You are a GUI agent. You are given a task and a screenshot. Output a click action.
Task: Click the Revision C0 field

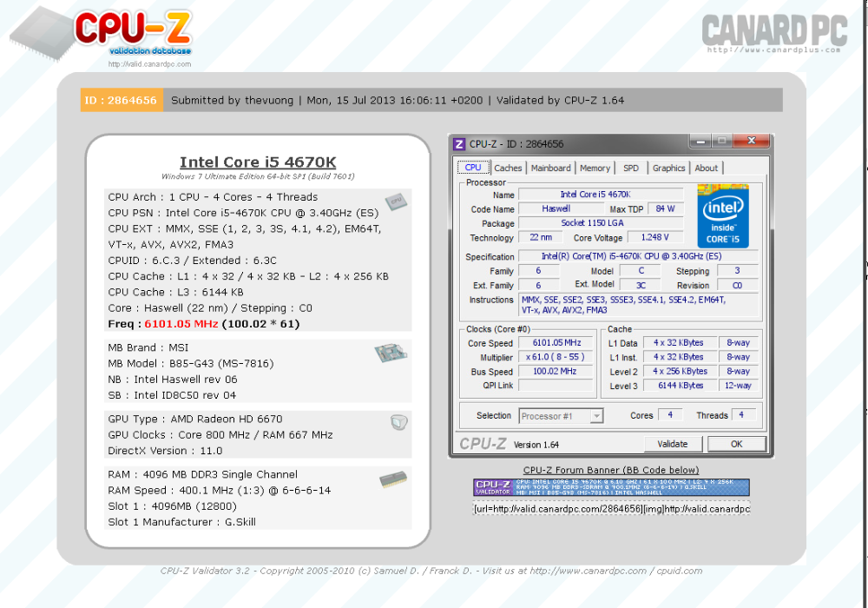coord(737,285)
